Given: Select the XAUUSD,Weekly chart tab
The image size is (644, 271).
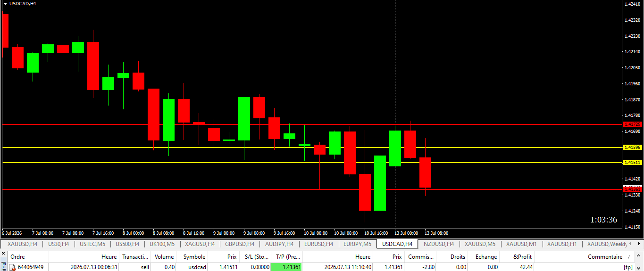Looking at the screenshot, I should pos(607,244).
